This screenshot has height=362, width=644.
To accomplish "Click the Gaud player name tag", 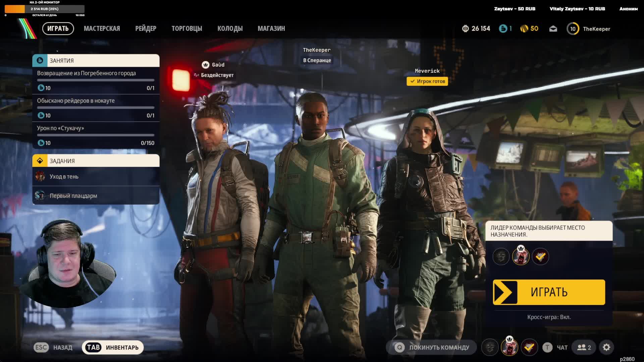I will click(x=218, y=65).
